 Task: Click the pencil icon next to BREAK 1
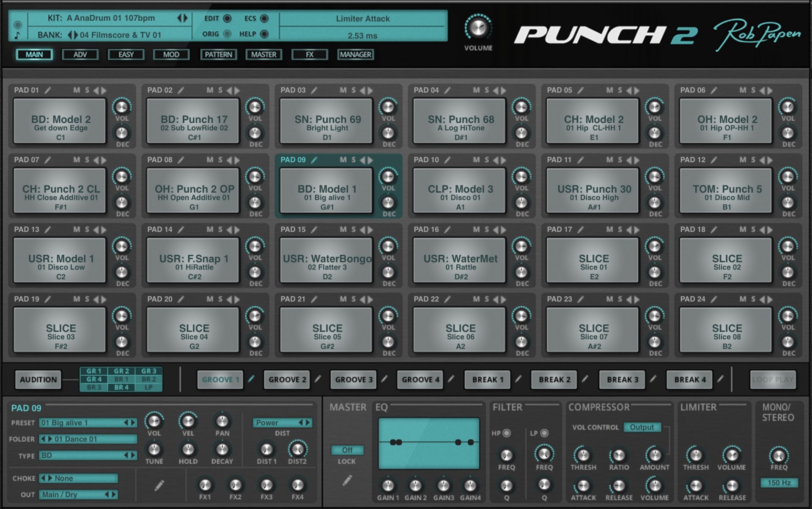pyautogui.click(x=518, y=379)
